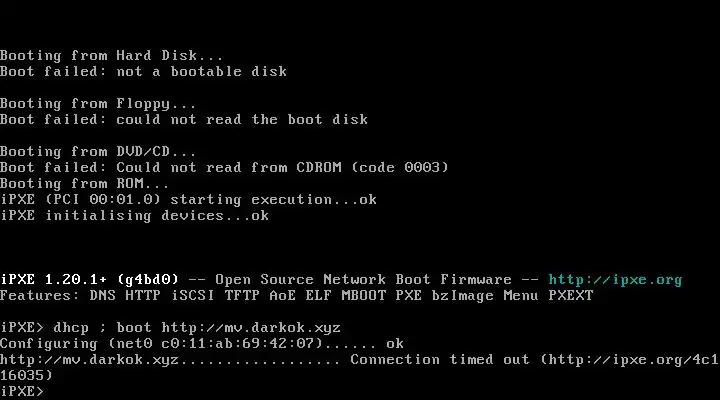Click the http://ipxe.org link
This screenshot has height=400, width=720.
click(x=615, y=280)
